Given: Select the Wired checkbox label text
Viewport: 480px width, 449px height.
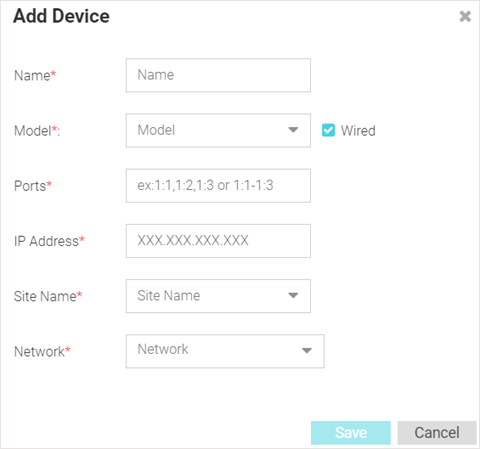Looking at the screenshot, I should [x=358, y=130].
